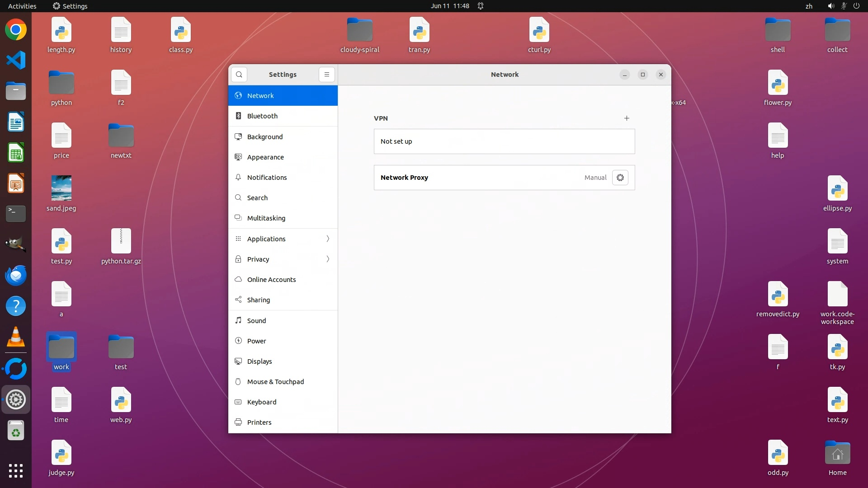Open Sound settings panel
The image size is (868, 488).
256,321
